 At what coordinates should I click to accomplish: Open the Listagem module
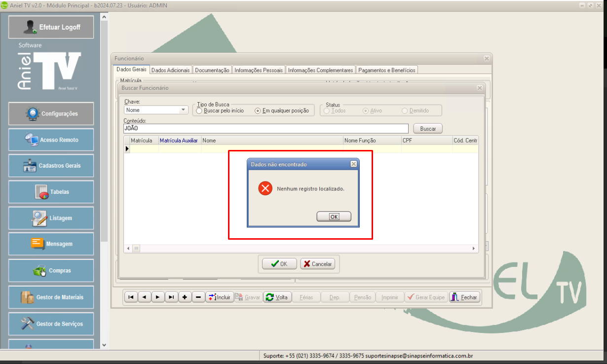tap(51, 218)
